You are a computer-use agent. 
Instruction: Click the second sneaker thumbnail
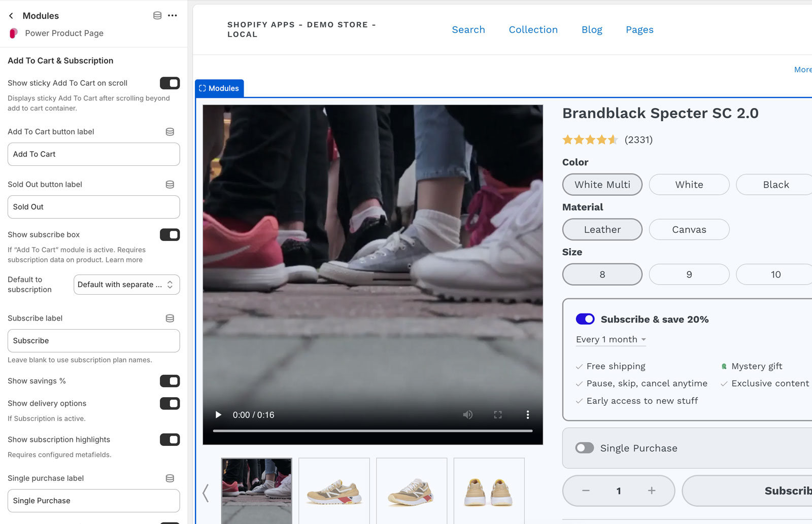click(334, 491)
